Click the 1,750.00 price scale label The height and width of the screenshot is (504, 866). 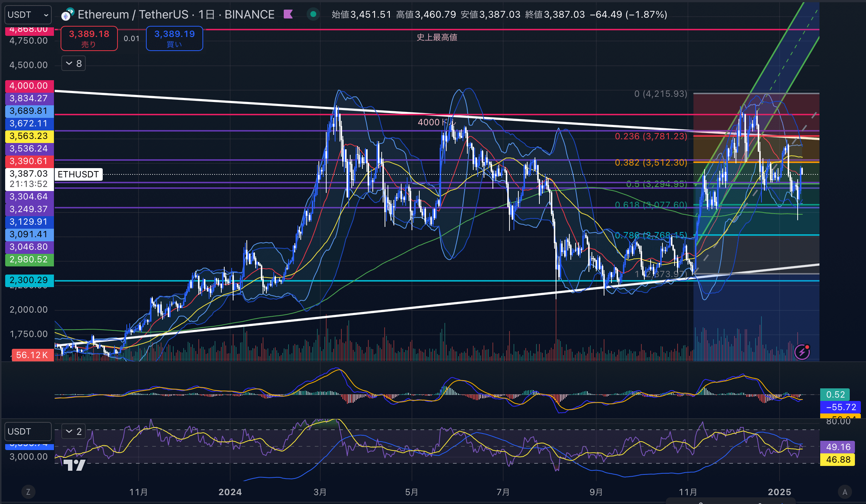coord(29,334)
